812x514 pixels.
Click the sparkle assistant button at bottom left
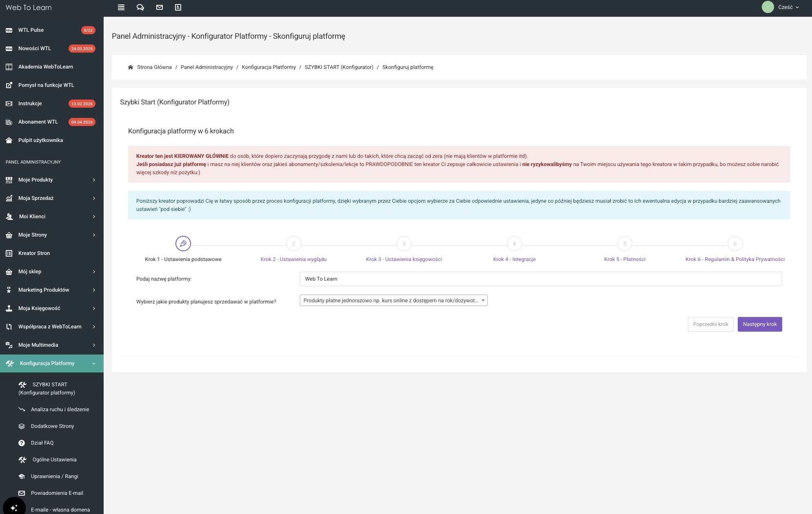[14, 507]
